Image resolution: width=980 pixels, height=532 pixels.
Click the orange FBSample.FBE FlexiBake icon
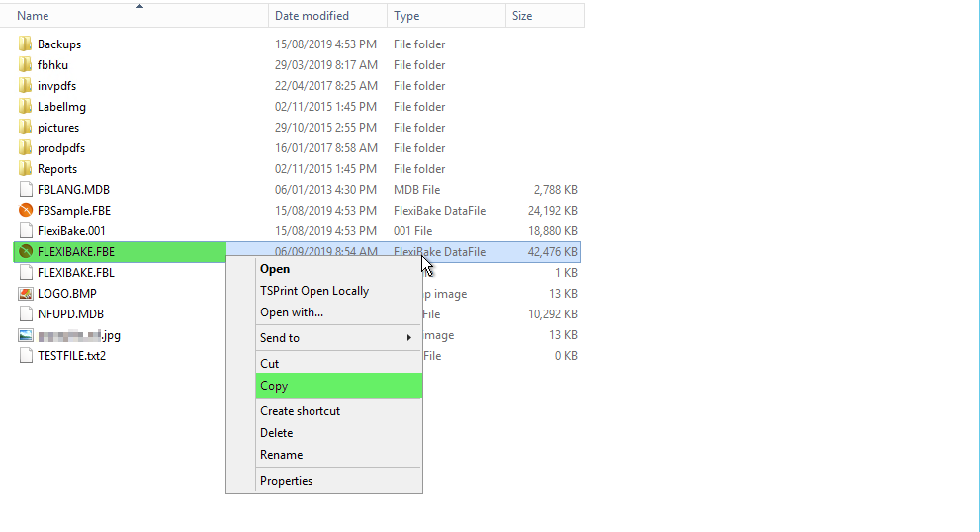tap(26, 210)
